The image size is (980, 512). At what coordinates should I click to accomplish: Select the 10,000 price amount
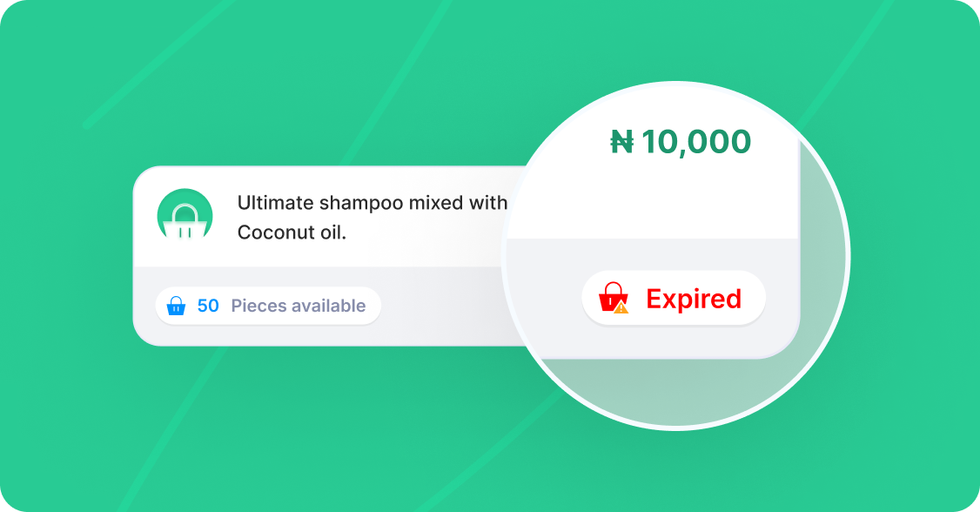696,142
